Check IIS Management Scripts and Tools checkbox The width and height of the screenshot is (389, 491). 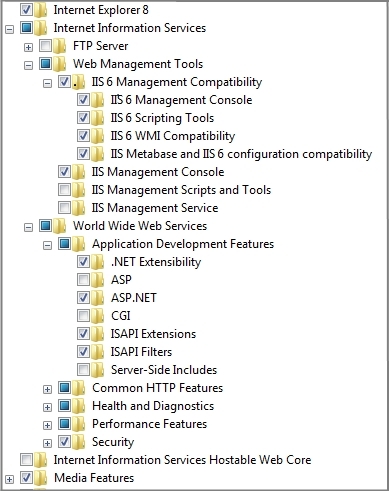64,190
